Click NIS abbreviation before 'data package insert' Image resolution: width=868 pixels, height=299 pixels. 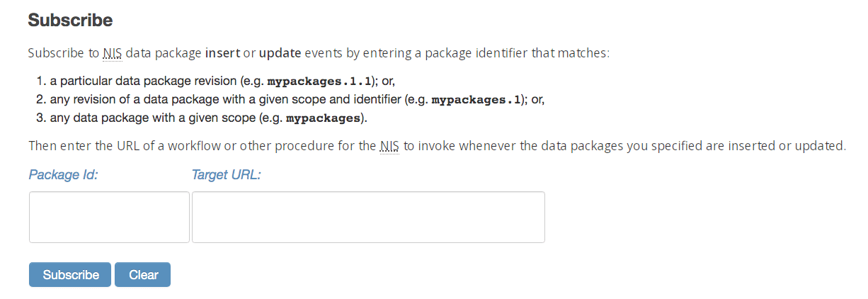112,53
